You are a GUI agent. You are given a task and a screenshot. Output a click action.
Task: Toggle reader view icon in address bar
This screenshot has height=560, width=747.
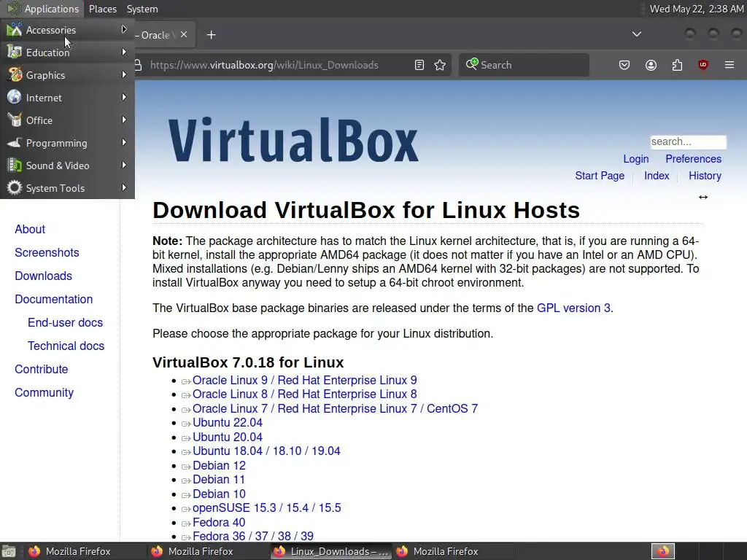coord(419,65)
